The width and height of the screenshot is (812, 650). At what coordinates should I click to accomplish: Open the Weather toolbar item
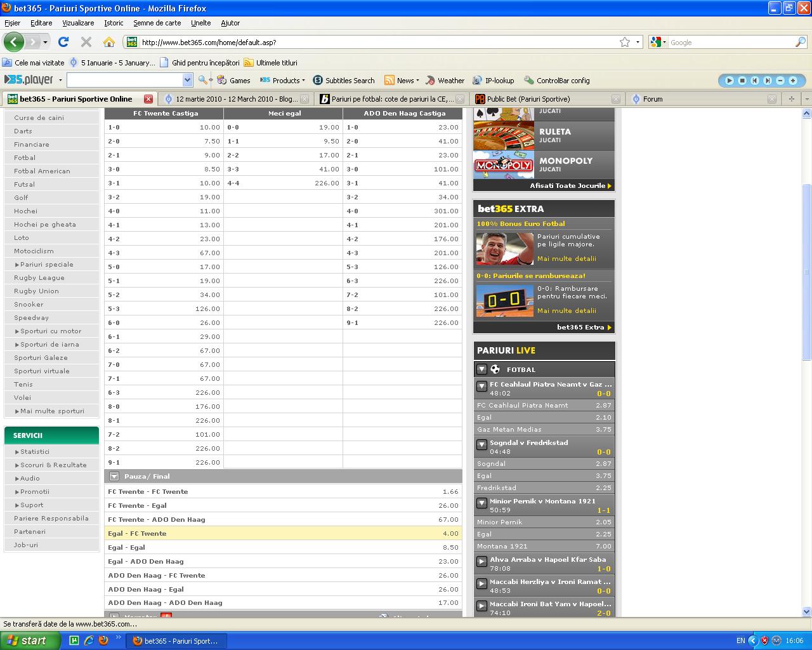pyautogui.click(x=445, y=81)
